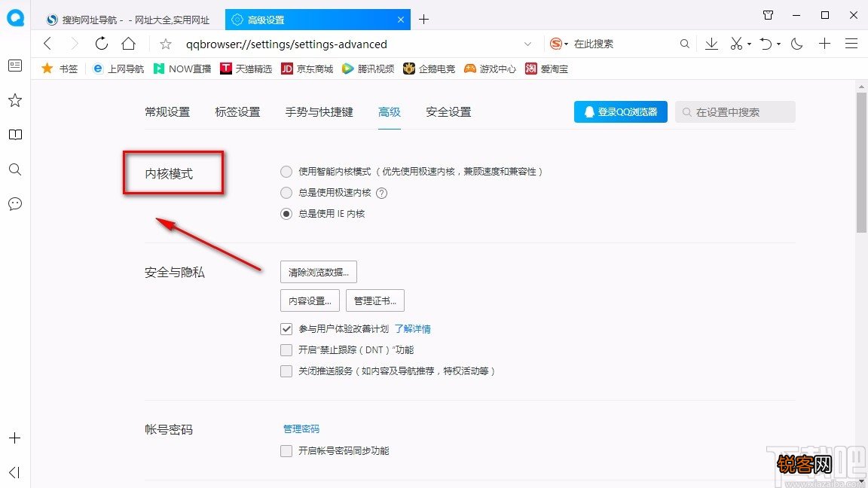Restore closed page with the undo arrow icon

click(x=766, y=44)
